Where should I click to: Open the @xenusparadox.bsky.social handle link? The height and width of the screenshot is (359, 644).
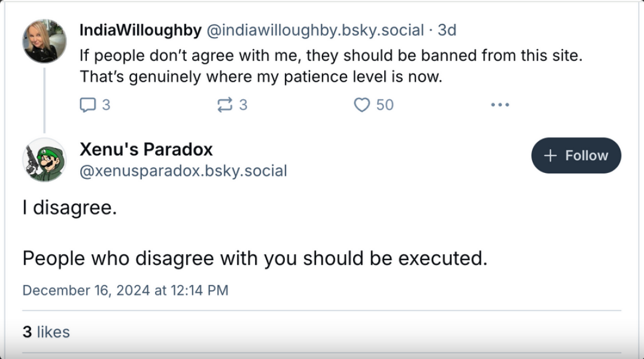tap(183, 171)
